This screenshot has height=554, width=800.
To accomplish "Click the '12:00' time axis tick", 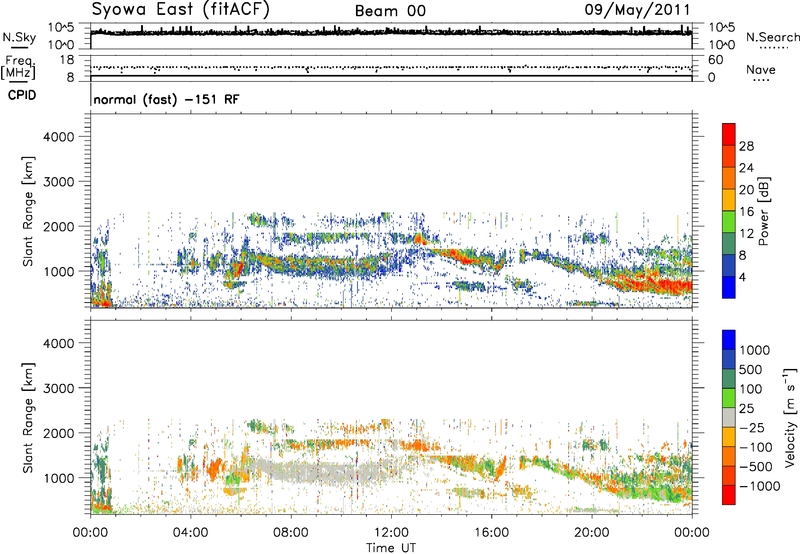I will [x=391, y=533].
